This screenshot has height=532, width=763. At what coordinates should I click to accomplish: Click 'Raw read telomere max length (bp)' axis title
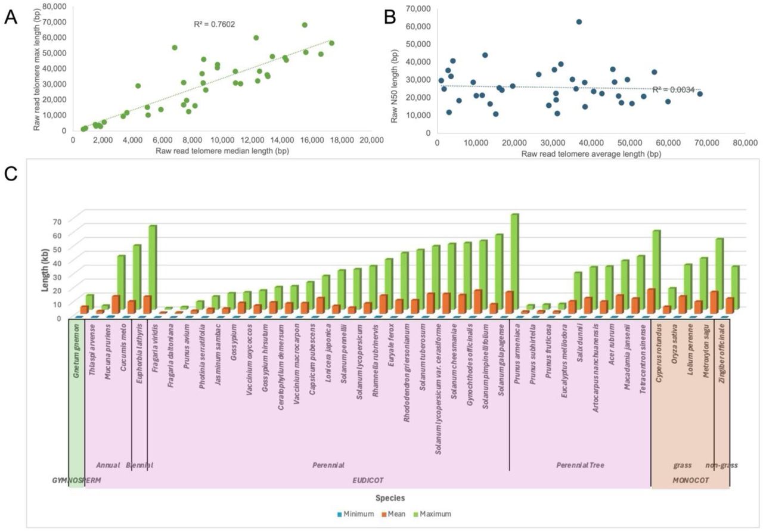click(37, 69)
